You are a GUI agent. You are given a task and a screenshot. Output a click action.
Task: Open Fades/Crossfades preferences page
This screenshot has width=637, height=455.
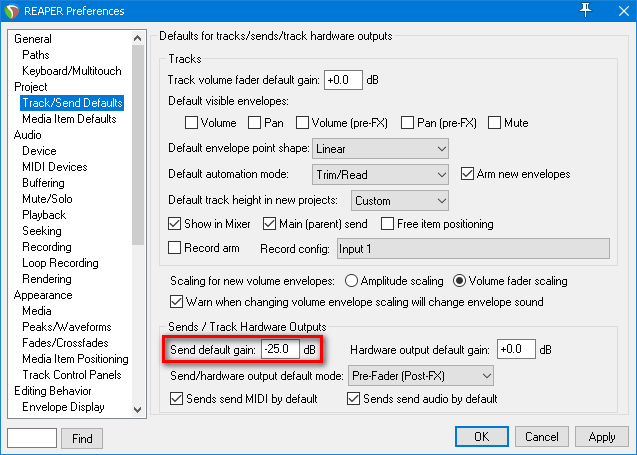pos(65,343)
